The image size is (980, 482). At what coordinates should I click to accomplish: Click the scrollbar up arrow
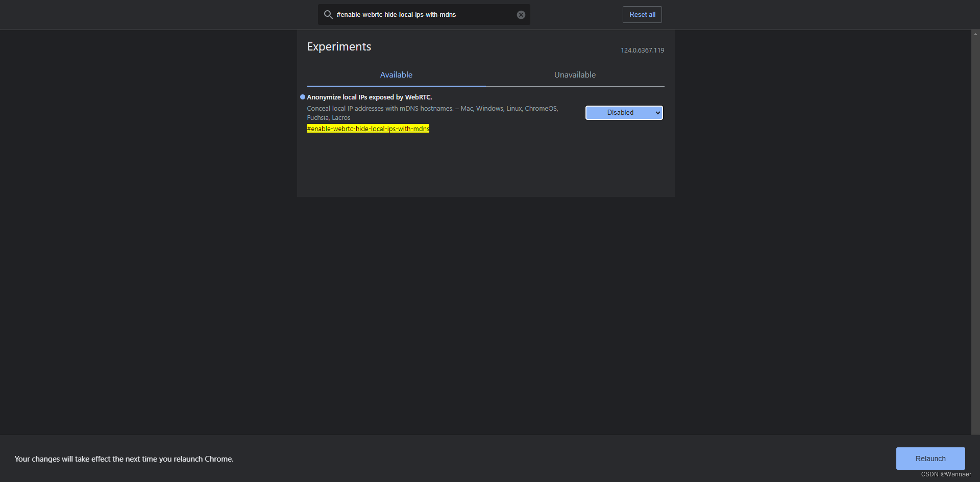tap(975, 34)
